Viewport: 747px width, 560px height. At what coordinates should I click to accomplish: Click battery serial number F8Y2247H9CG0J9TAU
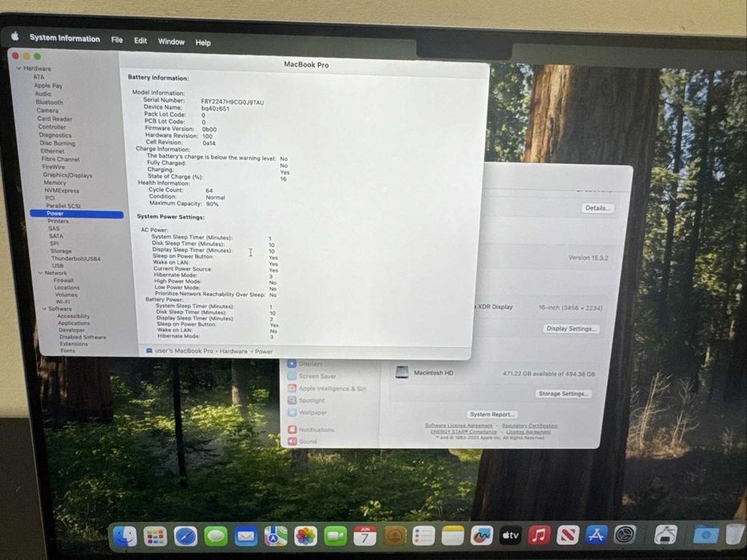coord(232,102)
